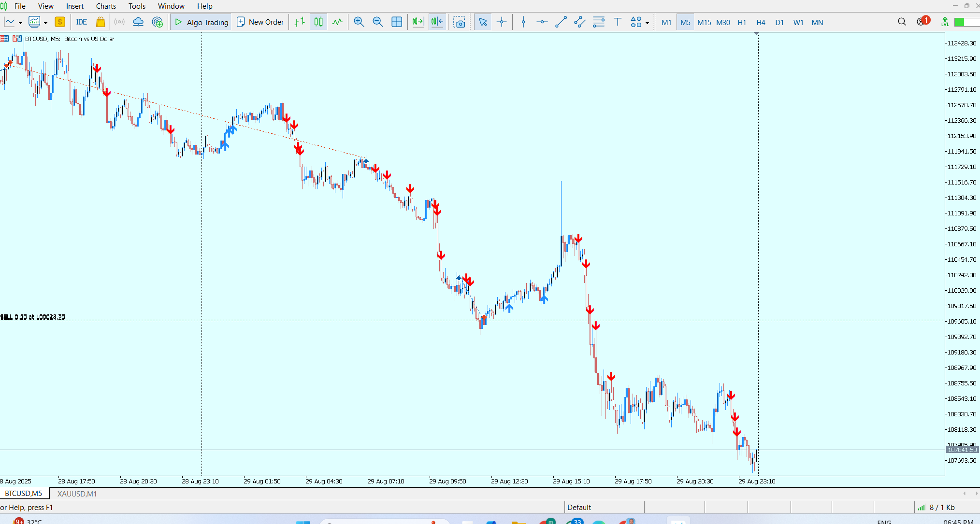
Task: Expand the chart type dropdown arrow
Action: pyautogui.click(x=20, y=23)
